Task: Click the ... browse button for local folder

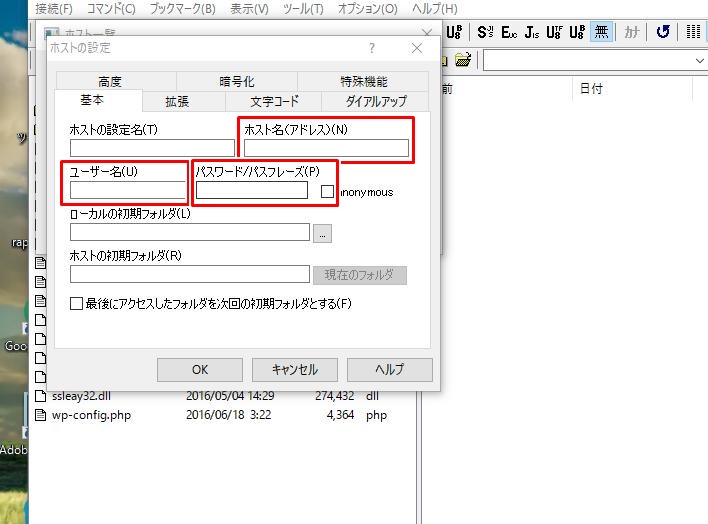Action: tap(322, 233)
